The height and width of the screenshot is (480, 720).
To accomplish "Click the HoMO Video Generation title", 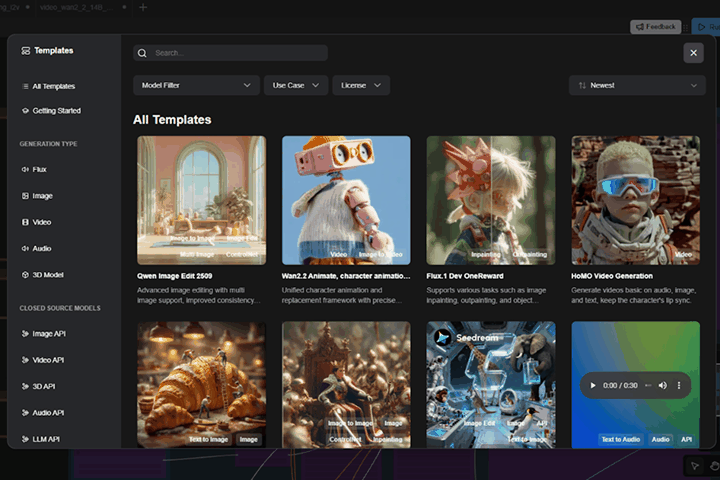I will [x=612, y=276].
